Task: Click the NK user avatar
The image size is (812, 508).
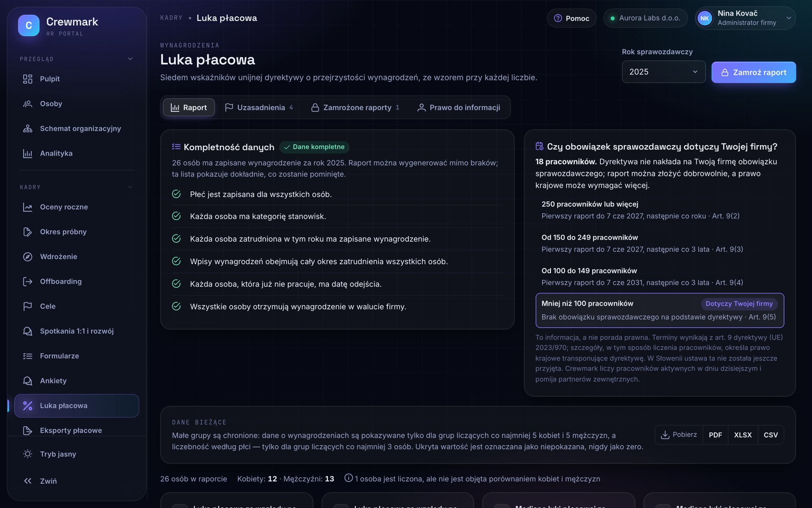Action: click(x=705, y=18)
